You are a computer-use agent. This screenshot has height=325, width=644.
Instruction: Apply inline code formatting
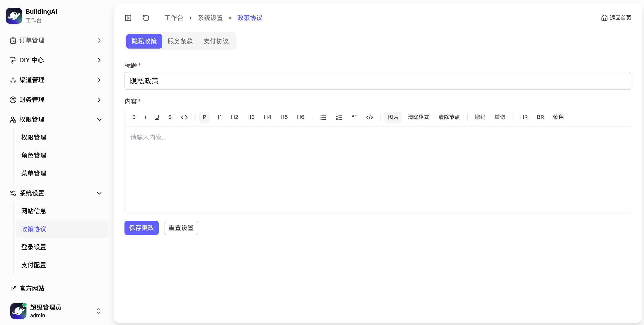click(184, 117)
